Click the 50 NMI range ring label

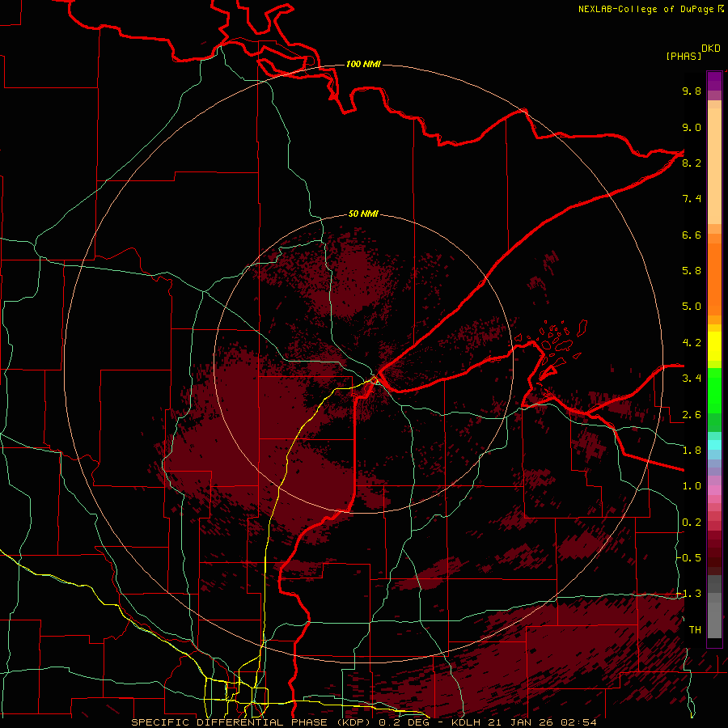(x=363, y=214)
